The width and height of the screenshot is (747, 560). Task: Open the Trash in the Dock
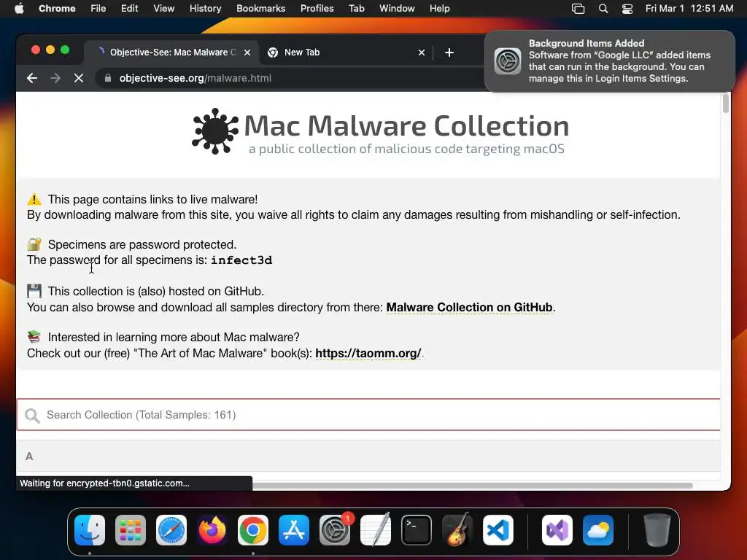[657, 530]
